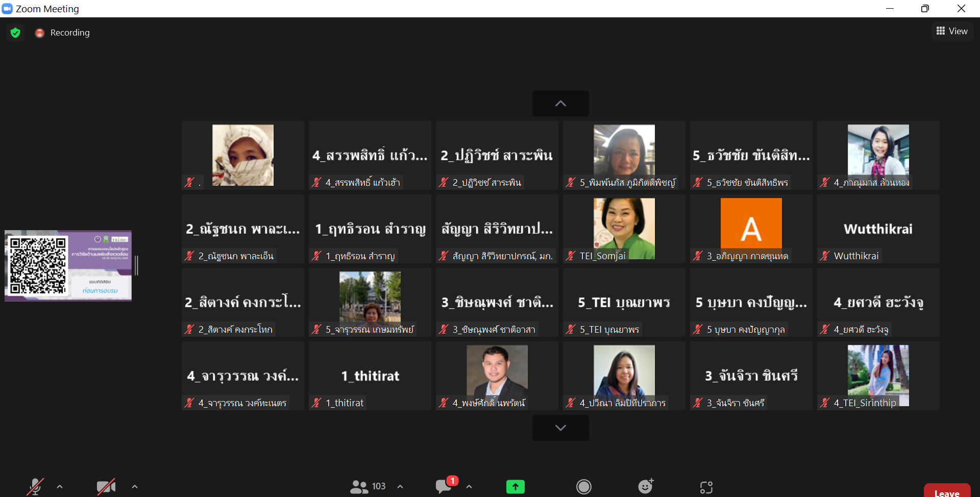Expand the chat options caret
This screenshot has height=497, width=980.
point(469,487)
